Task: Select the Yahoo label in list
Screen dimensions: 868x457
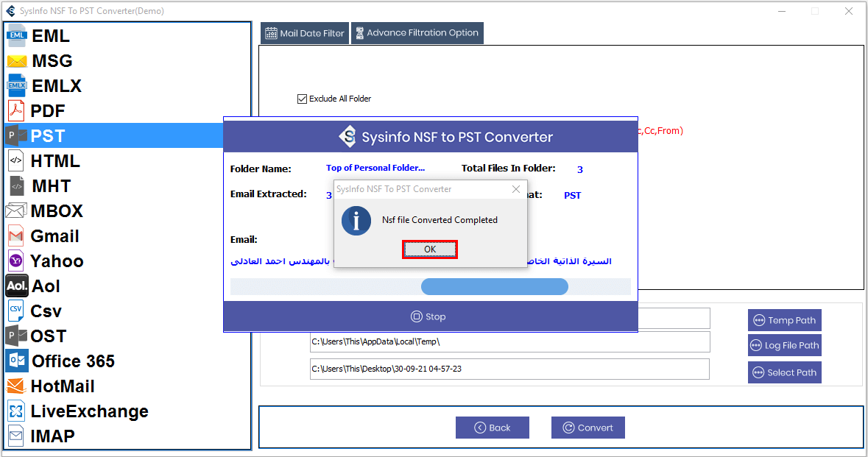Action: pyautogui.click(x=57, y=261)
